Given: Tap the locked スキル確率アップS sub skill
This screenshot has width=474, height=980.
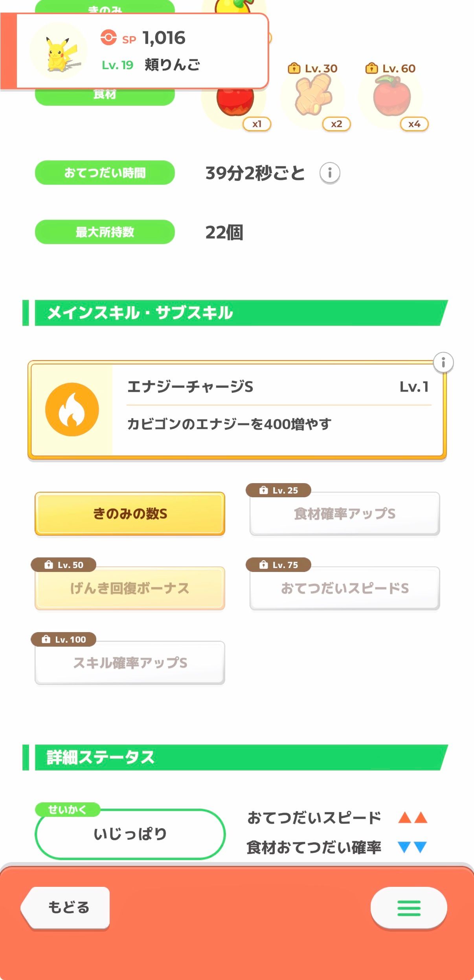Looking at the screenshot, I should (130, 663).
